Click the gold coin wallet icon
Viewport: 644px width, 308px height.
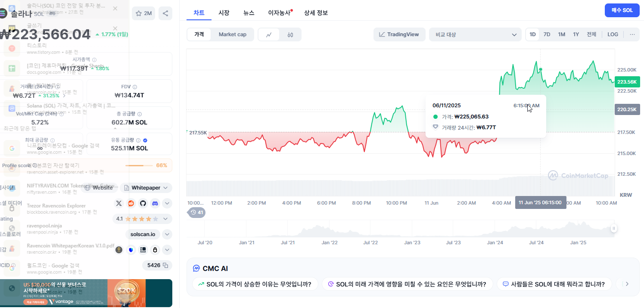119,250
